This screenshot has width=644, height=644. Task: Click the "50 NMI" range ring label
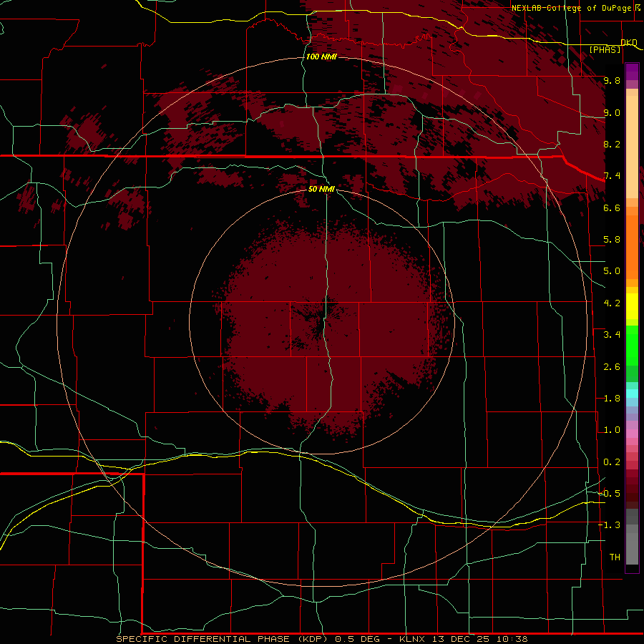pyautogui.click(x=321, y=189)
